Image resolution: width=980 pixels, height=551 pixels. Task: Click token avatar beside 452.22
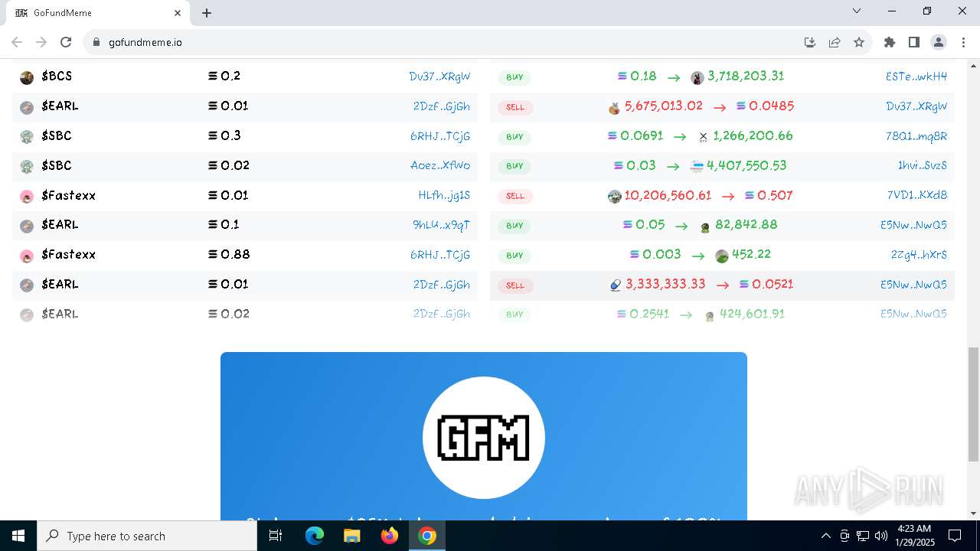pyautogui.click(x=721, y=256)
